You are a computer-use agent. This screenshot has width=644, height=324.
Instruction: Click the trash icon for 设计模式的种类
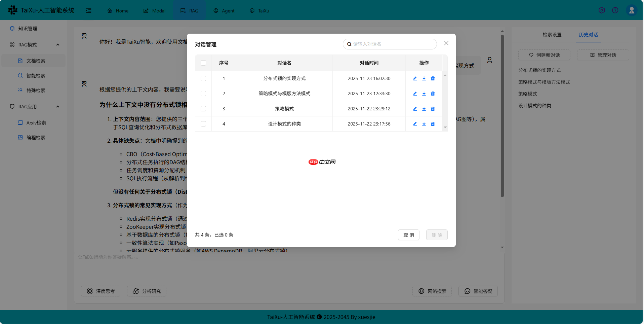(x=433, y=124)
